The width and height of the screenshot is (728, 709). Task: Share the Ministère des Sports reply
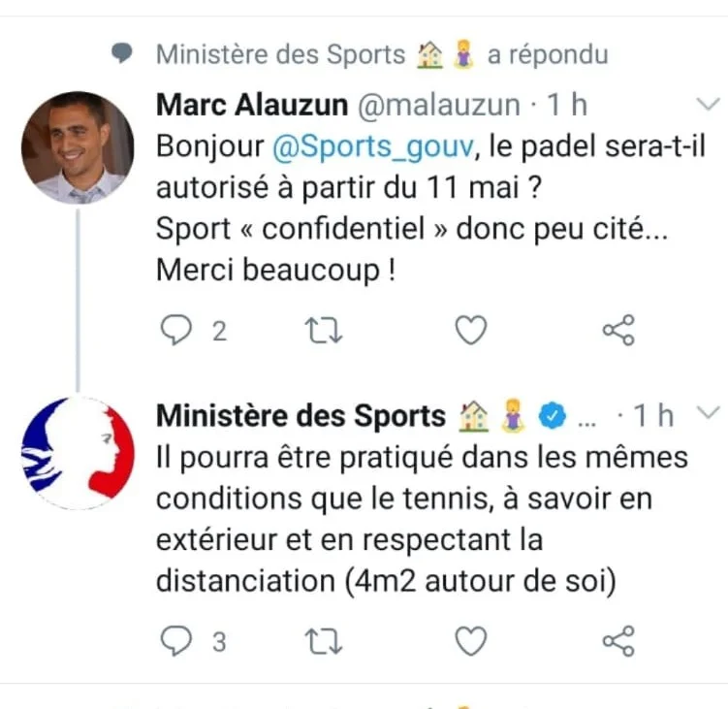tap(618, 641)
